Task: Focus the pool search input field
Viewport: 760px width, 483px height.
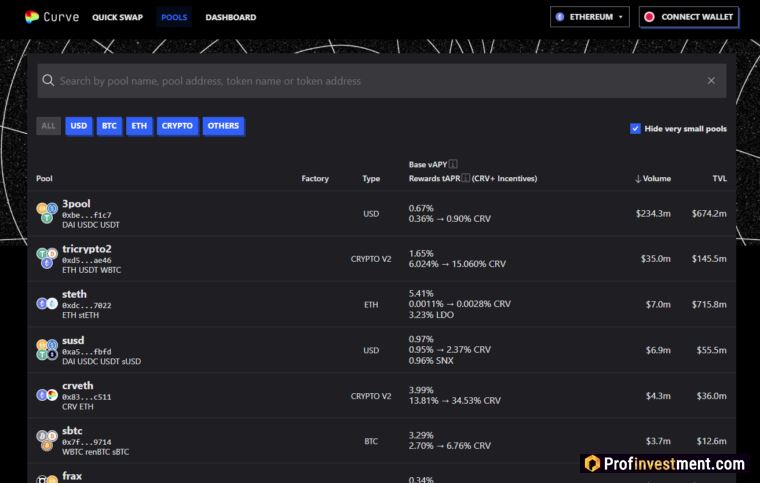Action: click(x=382, y=81)
